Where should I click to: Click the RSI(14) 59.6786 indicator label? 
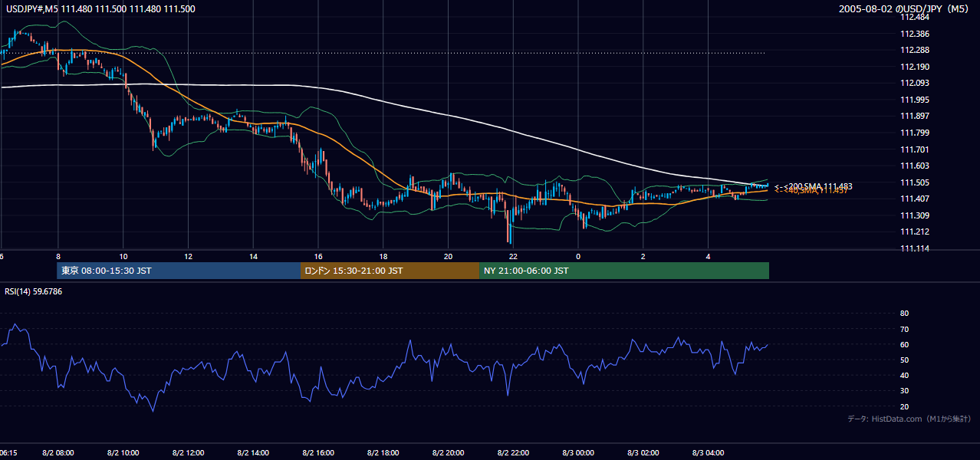click(34, 291)
